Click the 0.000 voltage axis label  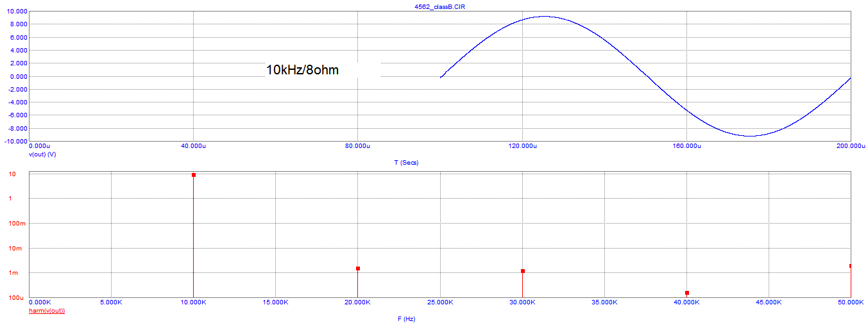[19, 76]
